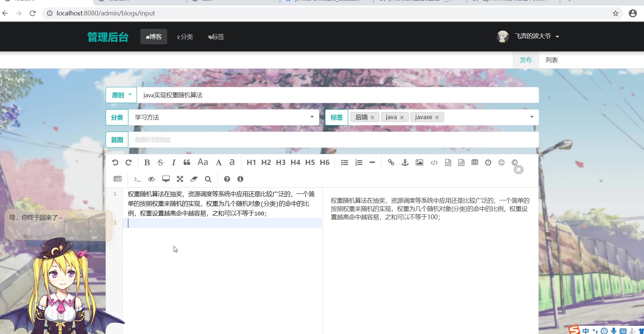The image size is (644, 334).
Task: Insert a block quote
Action: [x=187, y=163]
